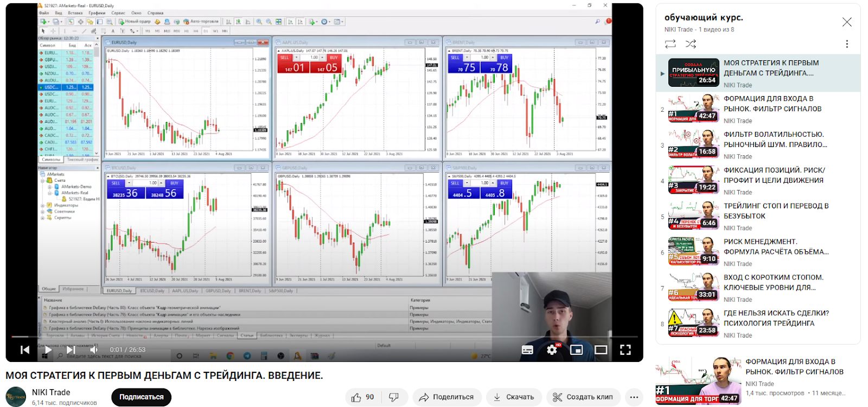
Task: Open the new chart dropdown arrow in toolbar
Action: tap(49, 22)
